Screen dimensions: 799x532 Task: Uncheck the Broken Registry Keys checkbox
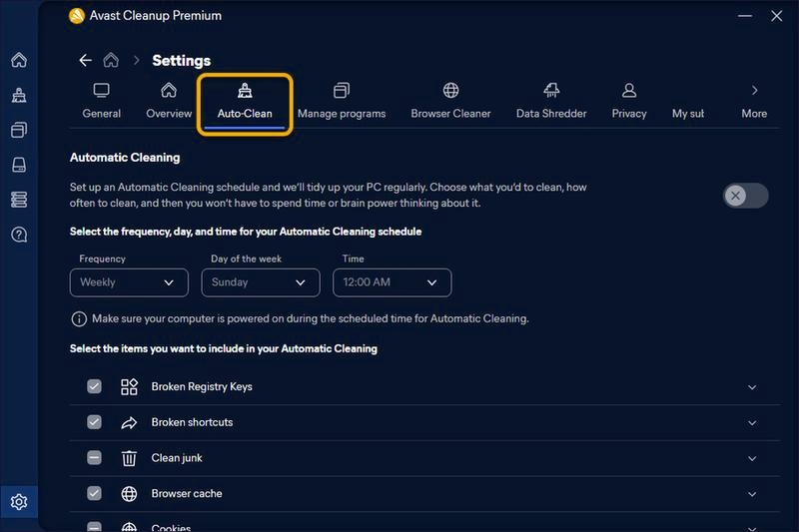[x=94, y=386]
